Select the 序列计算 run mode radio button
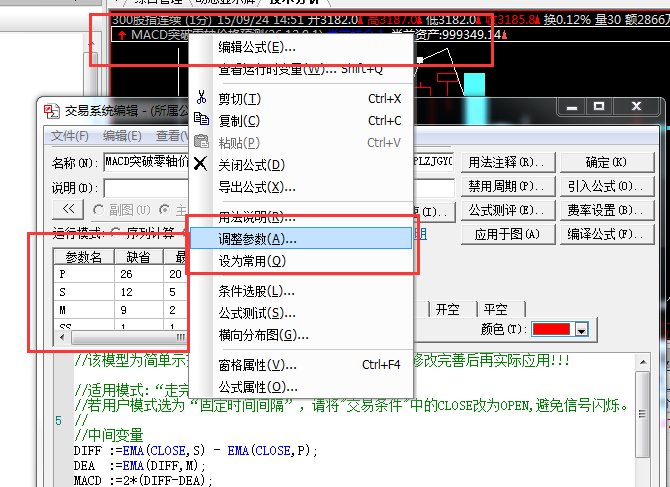Image resolution: width=670 pixels, height=487 pixels. 116,234
